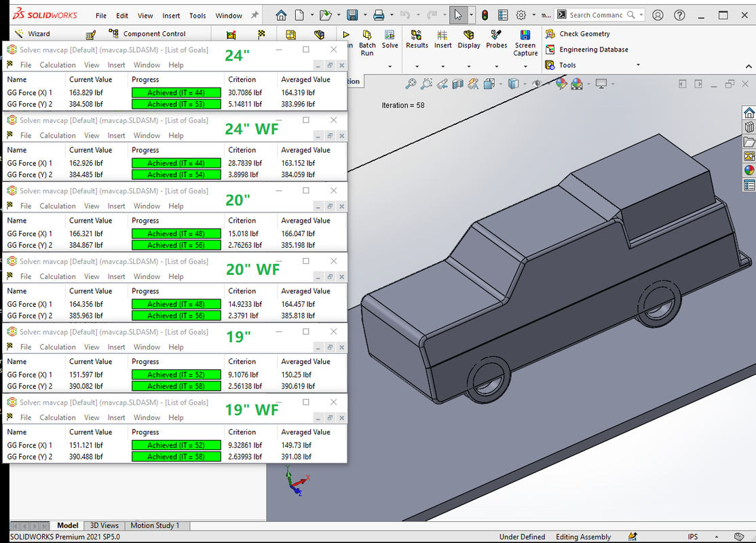Click the Print icon in top toolbar
Viewport: 756px width, 543px height.
pyautogui.click(x=379, y=16)
